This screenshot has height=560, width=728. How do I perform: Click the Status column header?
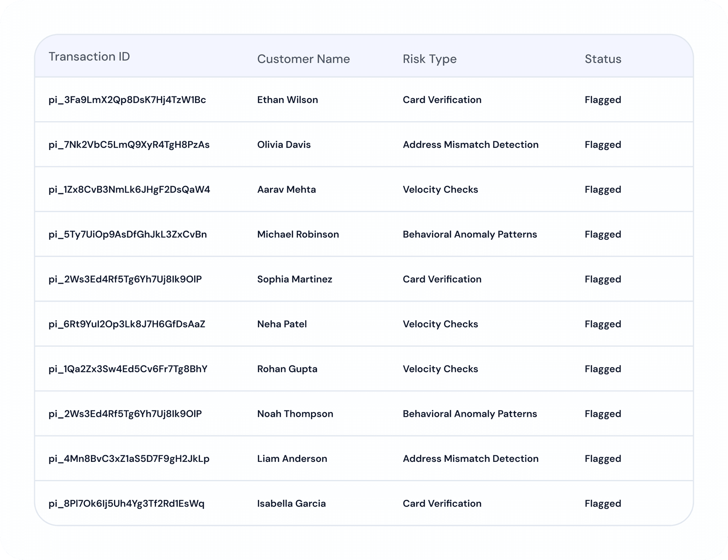pos(603,59)
